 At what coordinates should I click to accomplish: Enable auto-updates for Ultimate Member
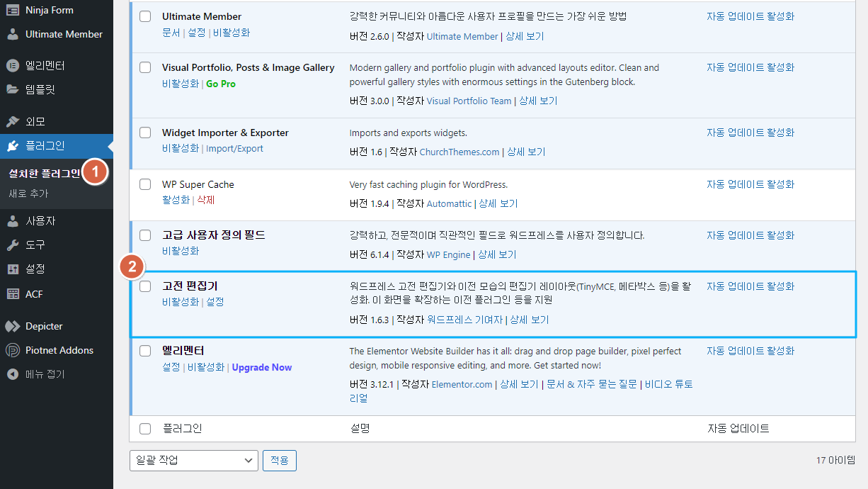click(x=750, y=16)
